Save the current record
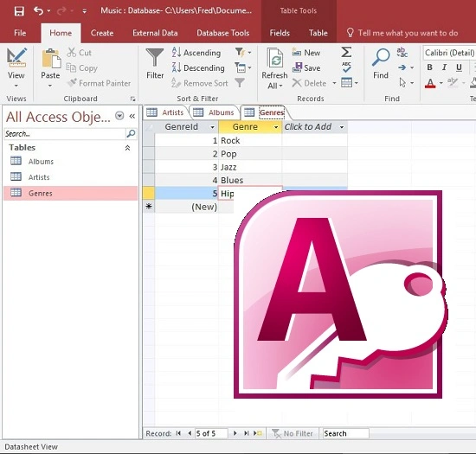 tap(306, 67)
